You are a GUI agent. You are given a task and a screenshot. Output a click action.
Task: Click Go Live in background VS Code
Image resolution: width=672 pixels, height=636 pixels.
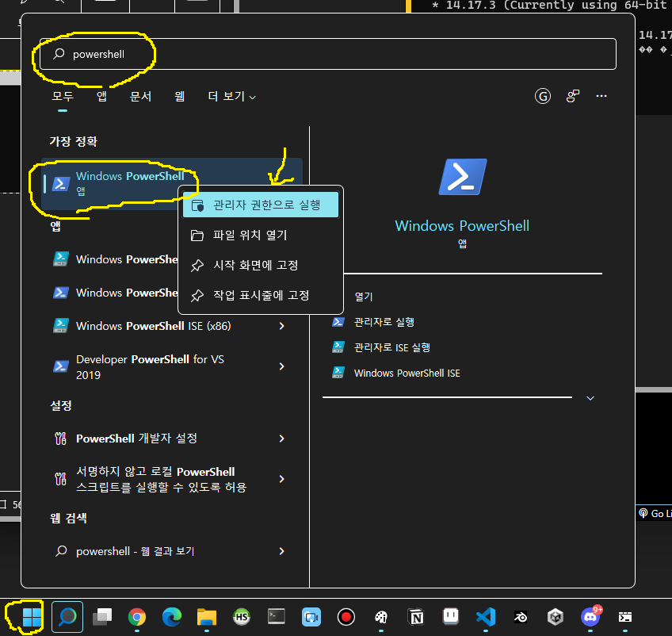tap(655, 513)
